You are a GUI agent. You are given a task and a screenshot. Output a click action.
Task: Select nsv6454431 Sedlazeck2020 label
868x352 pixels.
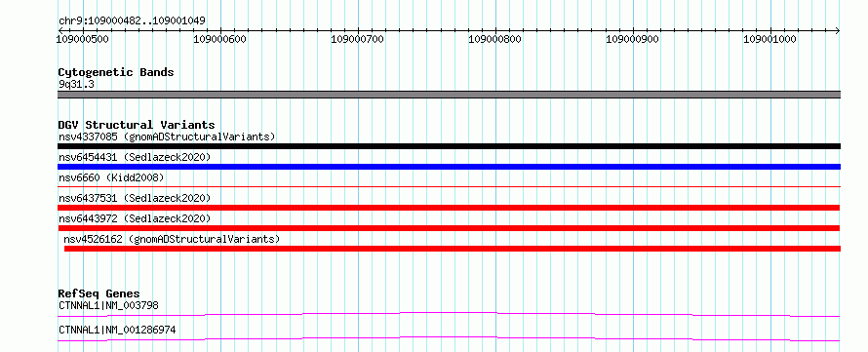click(135, 157)
